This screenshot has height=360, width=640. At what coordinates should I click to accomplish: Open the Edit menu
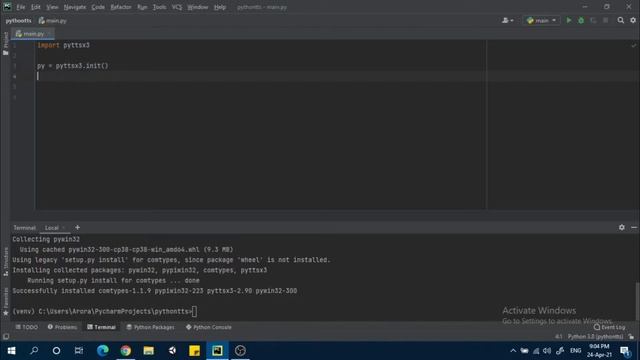click(x=36, y=7)
